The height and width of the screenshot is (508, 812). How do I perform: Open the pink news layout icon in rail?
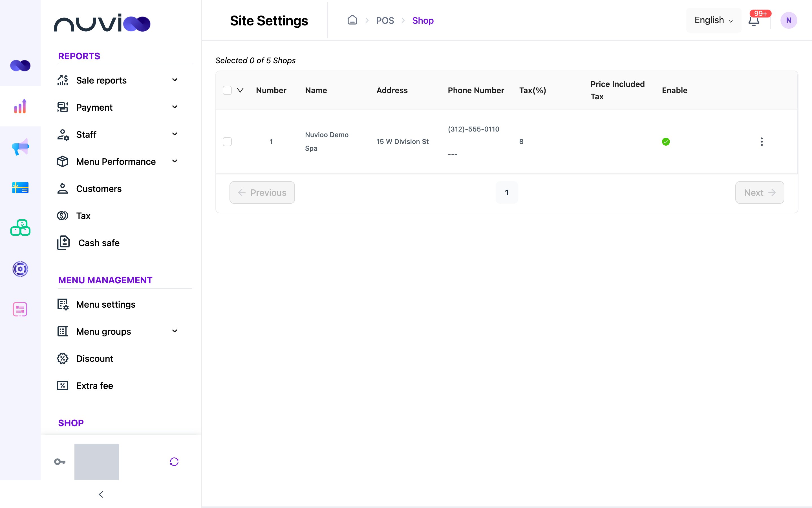click(x=20, y=309)
